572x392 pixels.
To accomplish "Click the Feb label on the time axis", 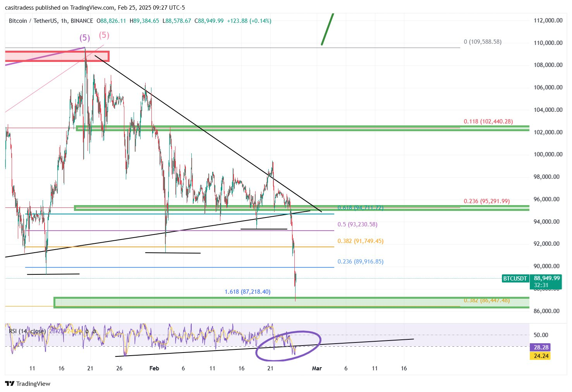I will pos(154,368).
